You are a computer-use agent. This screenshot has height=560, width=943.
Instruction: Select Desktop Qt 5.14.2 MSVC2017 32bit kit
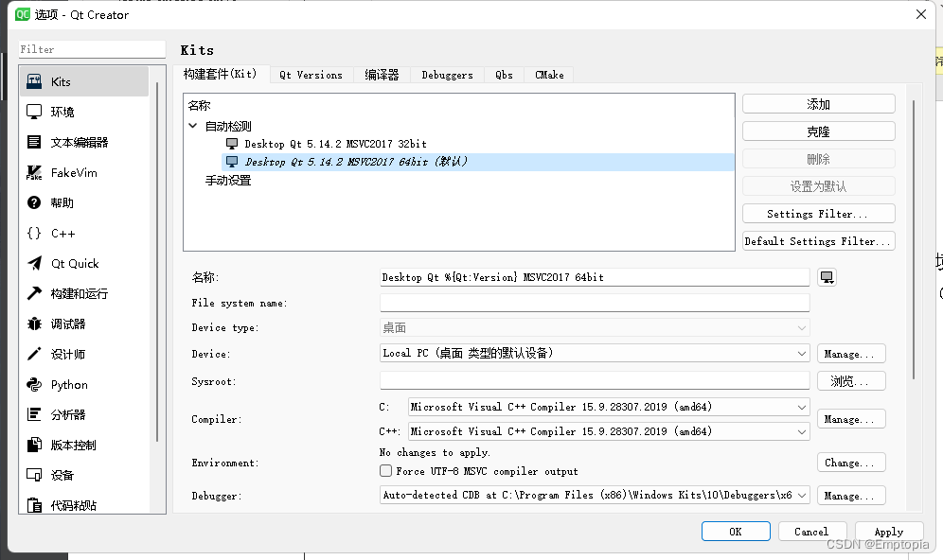335,144
